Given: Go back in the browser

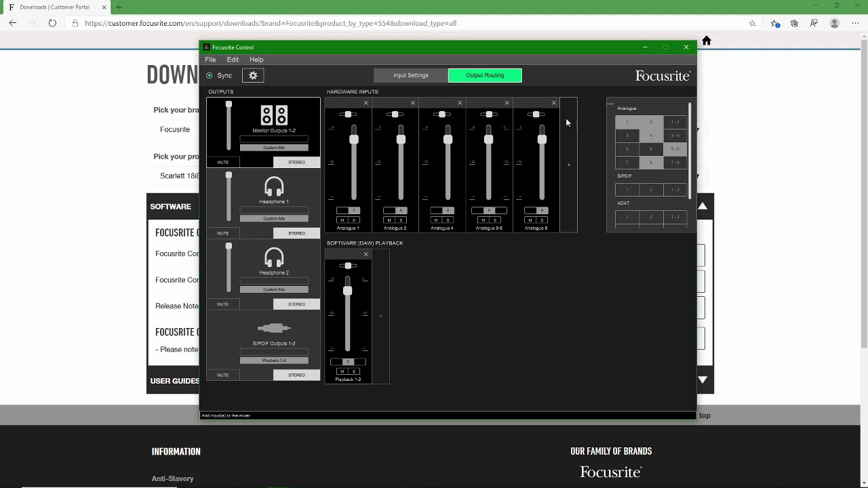Looking at the screenshot, I should (x=13, y=23).
